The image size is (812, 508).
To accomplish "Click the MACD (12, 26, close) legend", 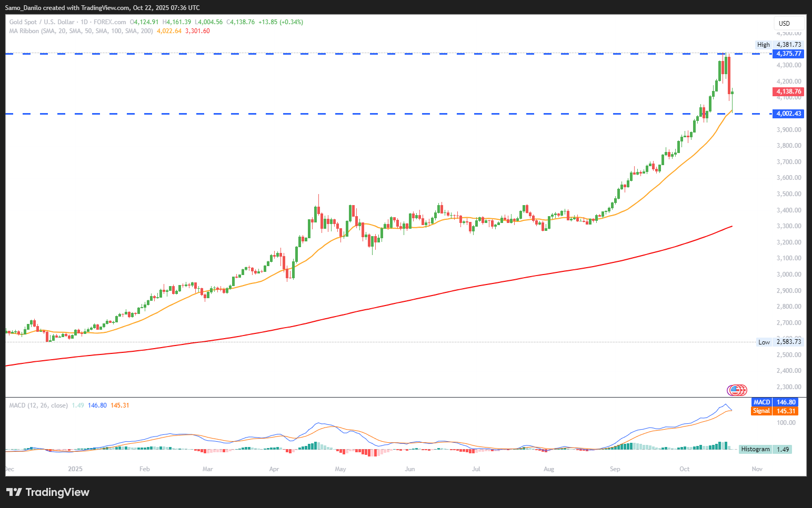I will [x=38, y=405].
